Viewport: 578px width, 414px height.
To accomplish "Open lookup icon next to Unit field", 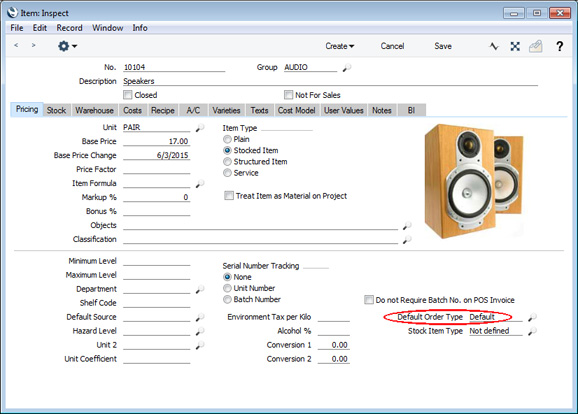I will click(x=200, y=128).
